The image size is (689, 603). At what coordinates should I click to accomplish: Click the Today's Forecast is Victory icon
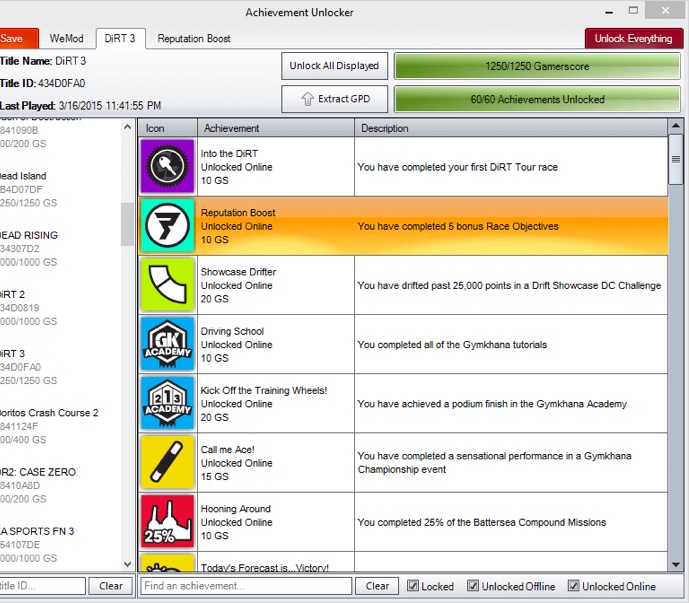pyautogui.click(x=167, y=563)
